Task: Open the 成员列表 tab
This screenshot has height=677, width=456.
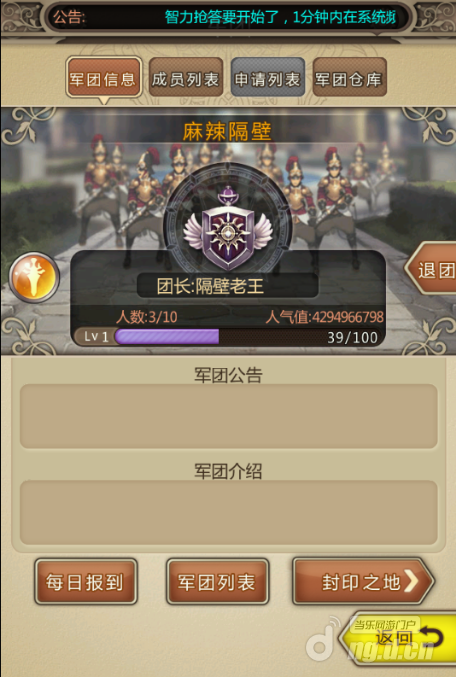Action: [x=186, y=78]
